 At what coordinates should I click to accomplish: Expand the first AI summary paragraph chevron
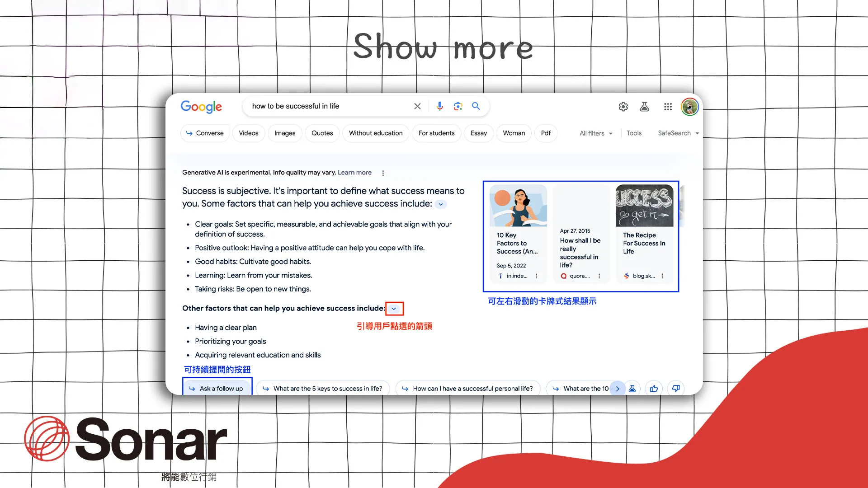[441, 204]
